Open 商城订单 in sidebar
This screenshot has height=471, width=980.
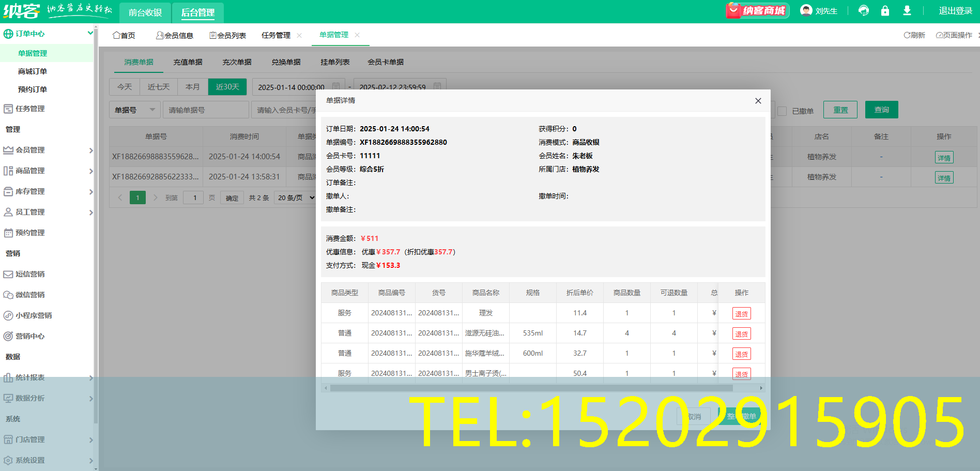point(33,71)
